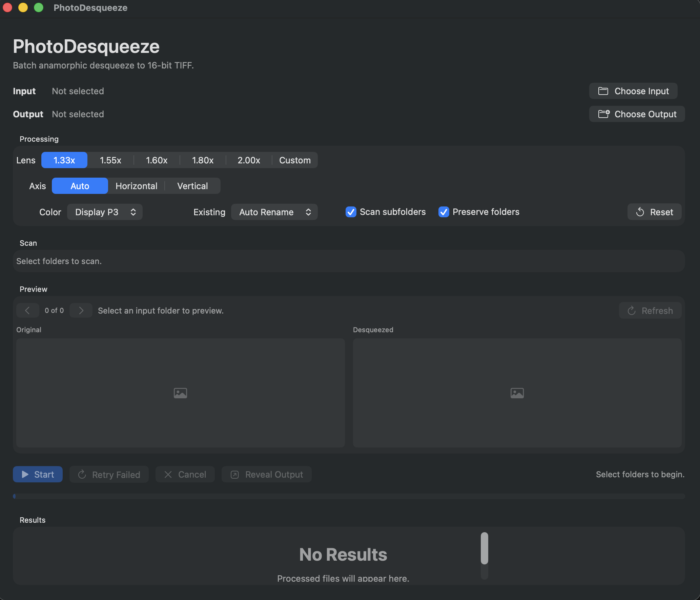Go to previous preview image chevron
700x600 pixels.
(27, 311)
